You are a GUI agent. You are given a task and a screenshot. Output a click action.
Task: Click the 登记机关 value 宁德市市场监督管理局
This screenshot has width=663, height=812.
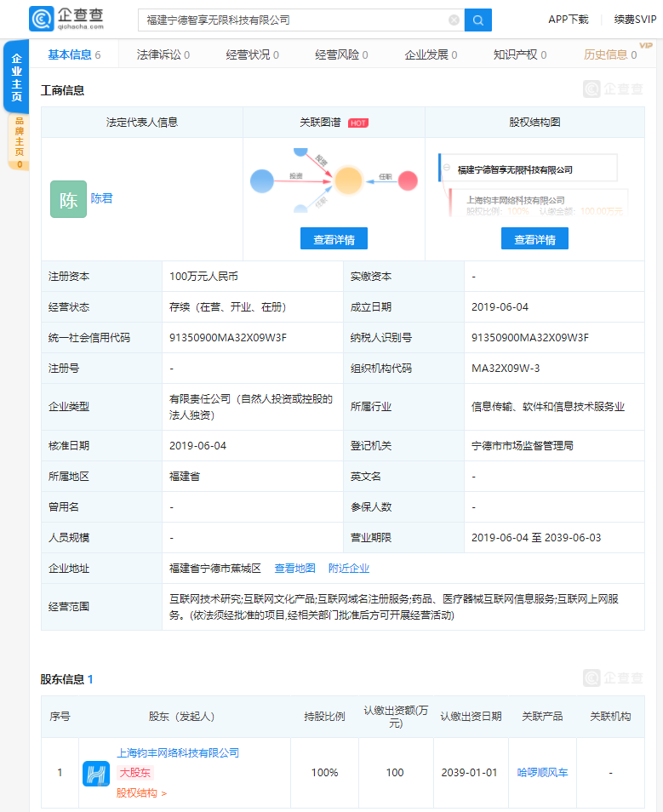pos(522,445)
